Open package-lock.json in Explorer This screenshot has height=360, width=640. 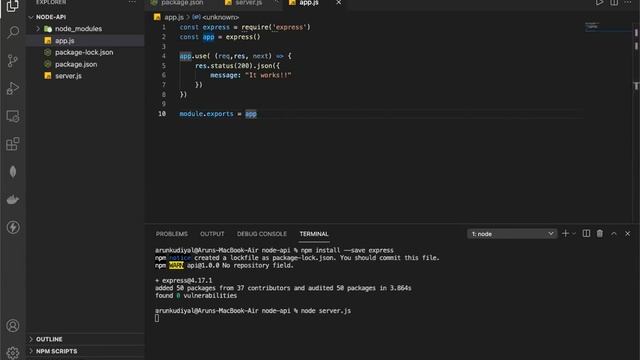[x=85, y=52]
